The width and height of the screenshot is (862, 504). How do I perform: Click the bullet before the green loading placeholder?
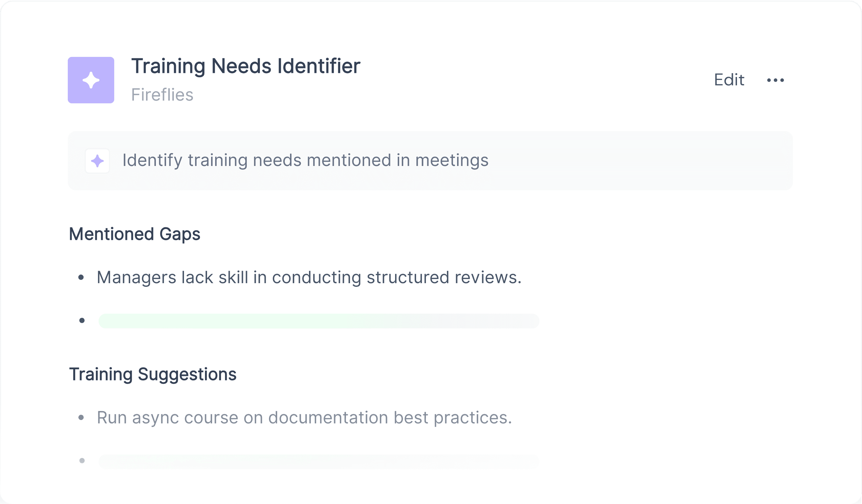click(82, 320)
